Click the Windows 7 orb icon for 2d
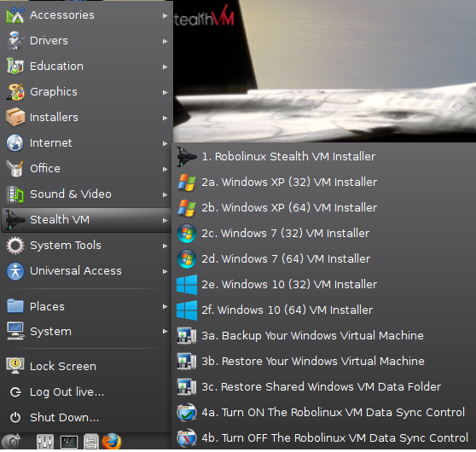 pos(187,259)
